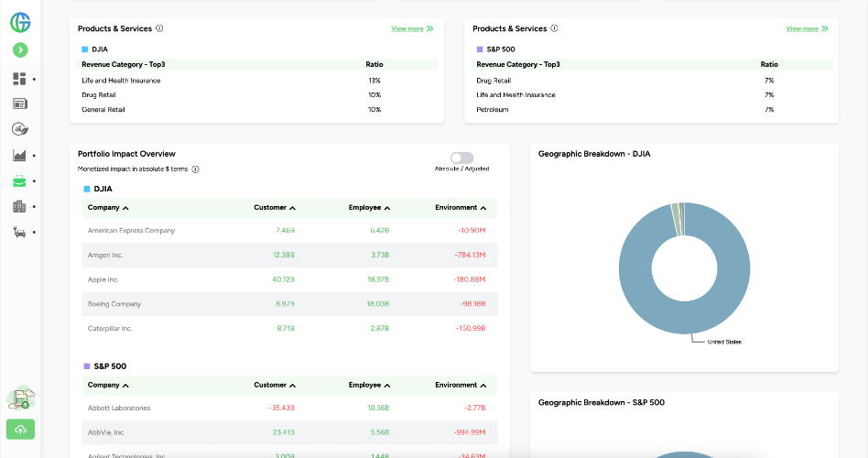The height and width of the screenshot is (458, 868).
Task: Click Amgen environment value -784.13M
Action: (x=470, y=256)
